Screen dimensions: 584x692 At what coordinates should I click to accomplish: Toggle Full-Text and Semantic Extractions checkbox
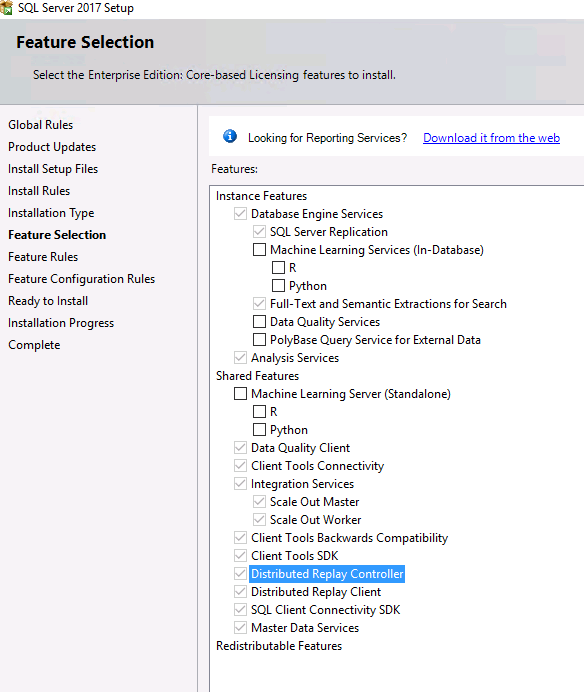pos(259,304)
